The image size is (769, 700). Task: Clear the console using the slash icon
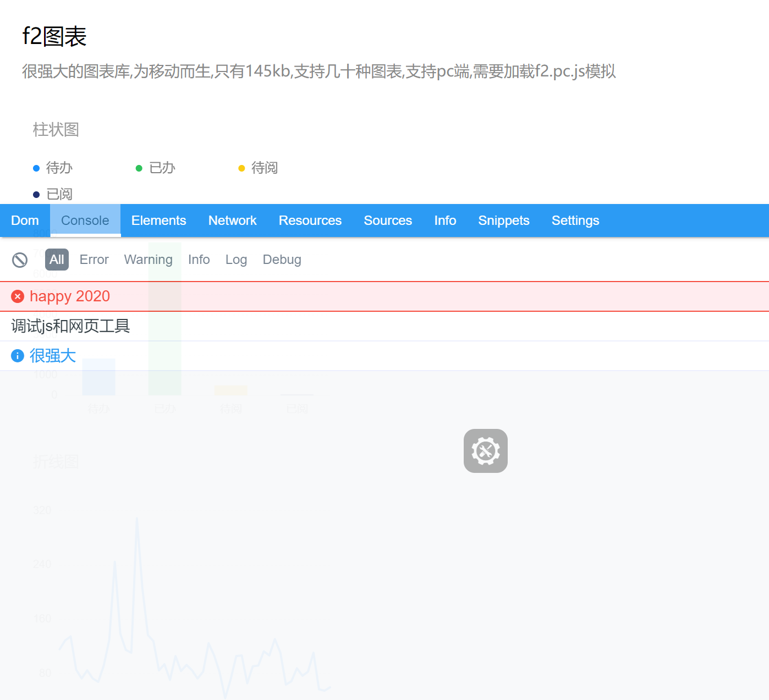20,259
